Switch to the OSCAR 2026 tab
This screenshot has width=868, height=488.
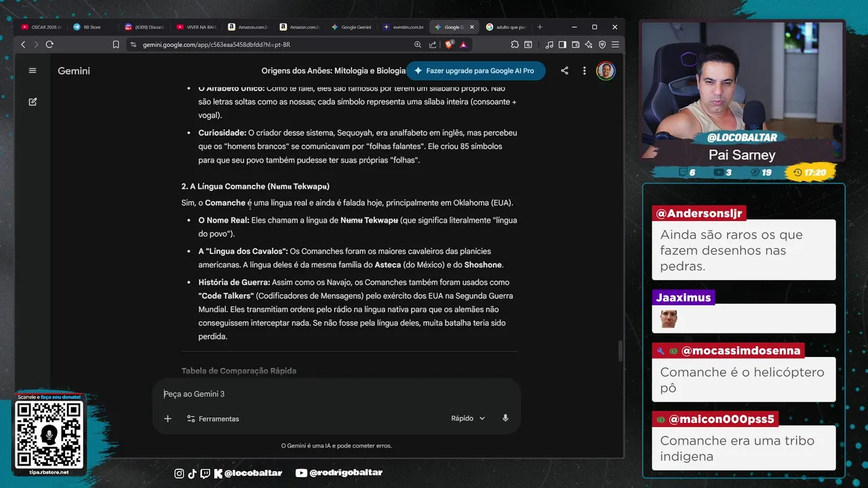coord(42,27)
